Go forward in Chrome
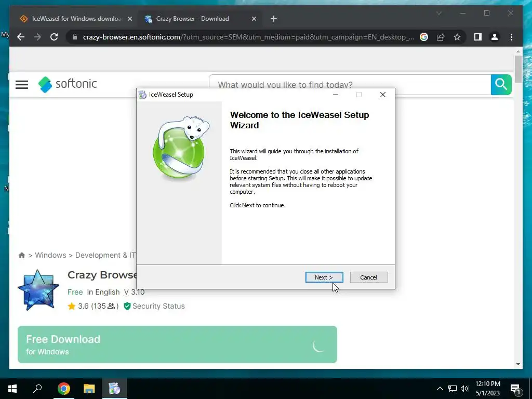532x399 pixels. pyautogui.click(x=37, y=37)
